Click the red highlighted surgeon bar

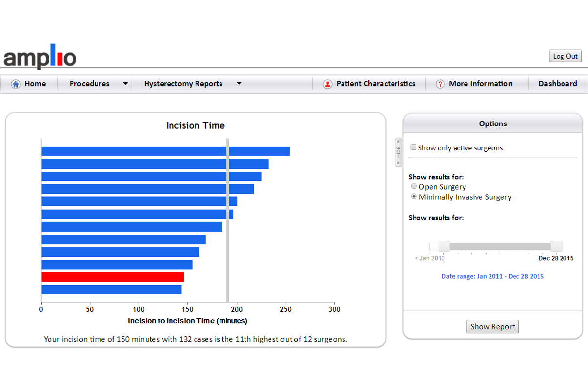(x=112, y=277)
